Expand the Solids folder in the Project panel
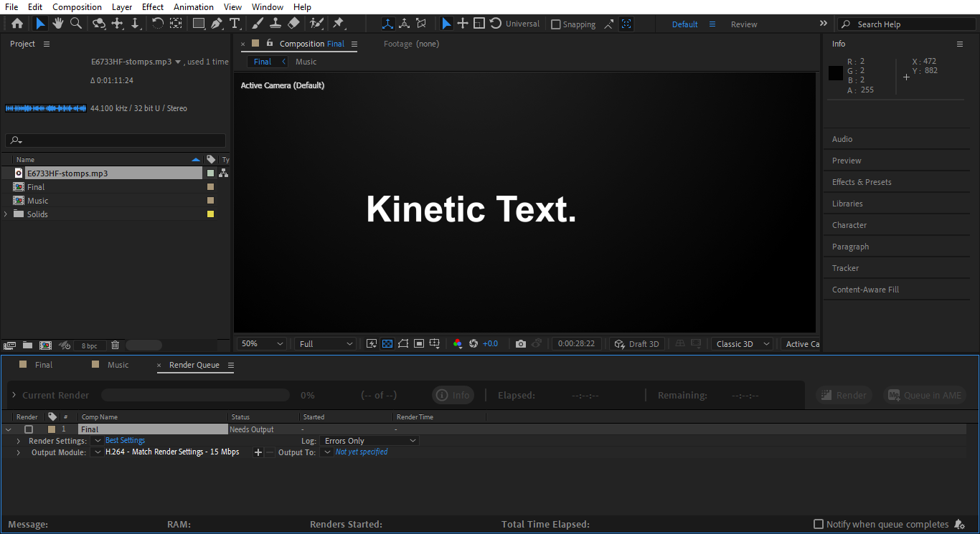The width and height of the screenshot is (980, 534). (x=6, y=214)
